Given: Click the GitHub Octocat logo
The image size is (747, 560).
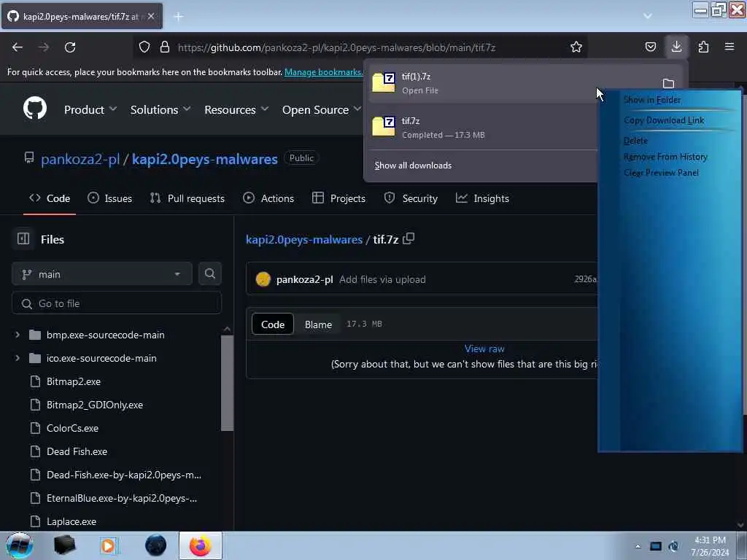Looking at the screenshot, I should (x=35, y=108).
